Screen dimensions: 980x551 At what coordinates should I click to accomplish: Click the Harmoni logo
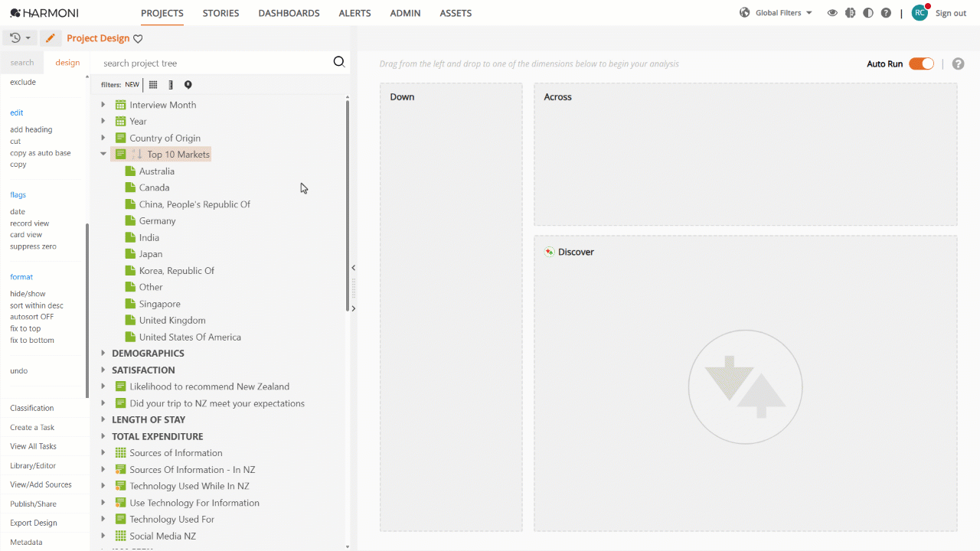44,13
